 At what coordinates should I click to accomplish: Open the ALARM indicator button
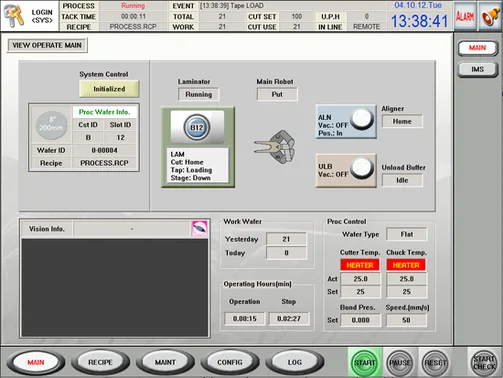(465, 16)
